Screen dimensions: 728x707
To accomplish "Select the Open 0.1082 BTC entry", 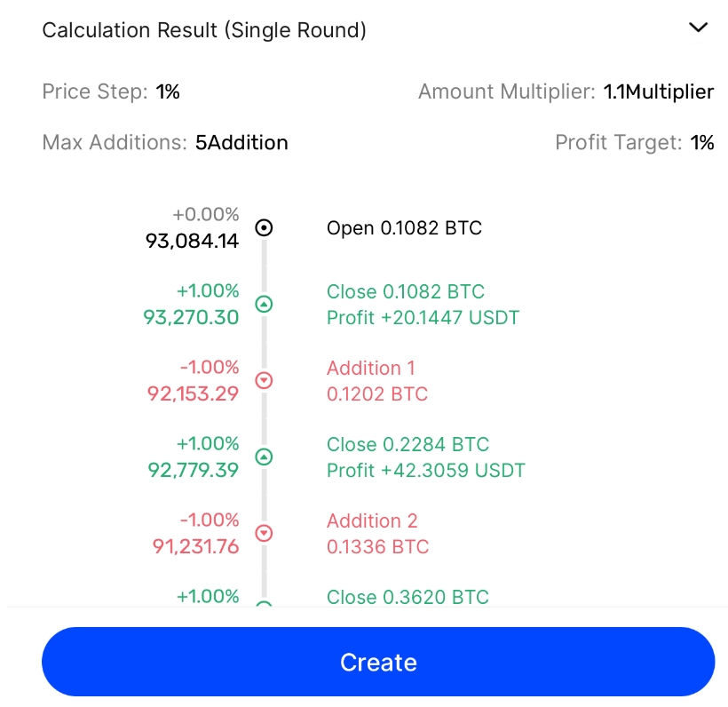I will pyautogui.click(x=404, y=227).
